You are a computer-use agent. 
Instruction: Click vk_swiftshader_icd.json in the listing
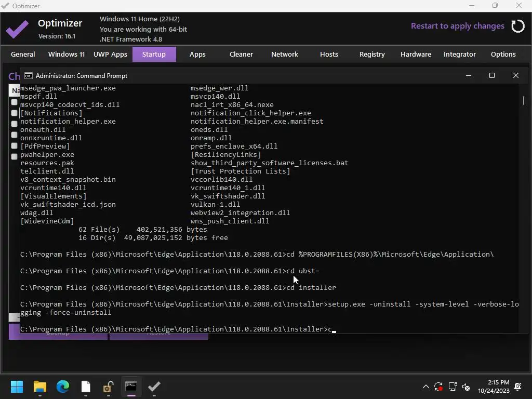pos(68,205)
